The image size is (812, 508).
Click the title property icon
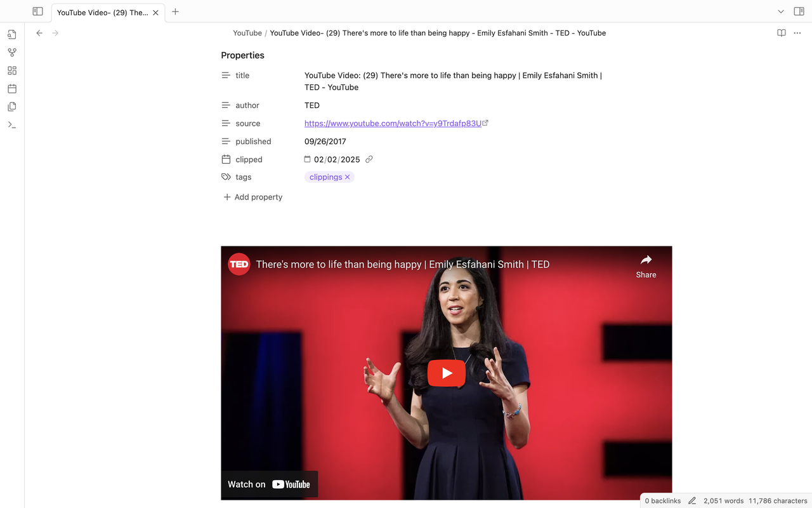coord(226,75)
